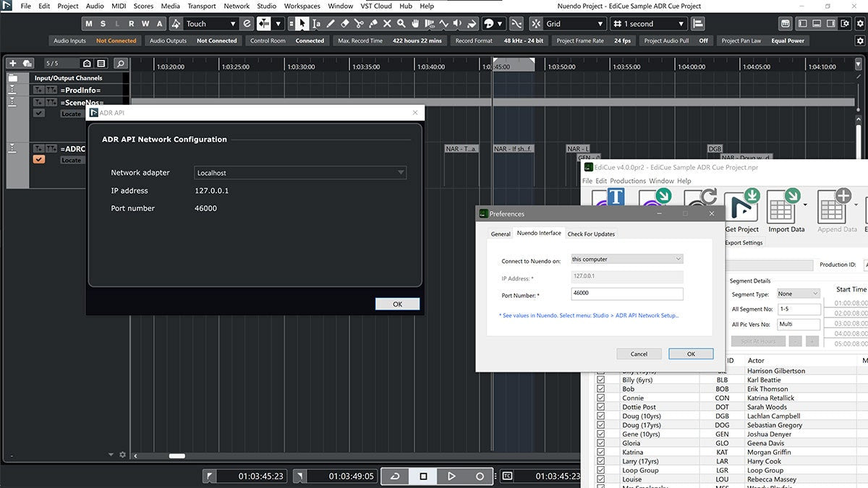Select the Range Selection tool
The width and height of the screenshot is (868, 488).
(316, 24)
